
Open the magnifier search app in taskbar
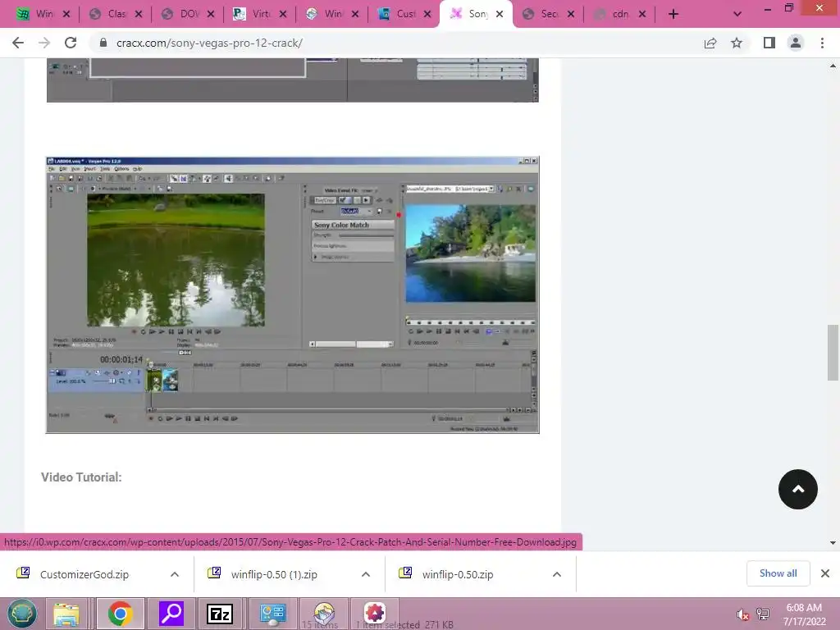click(x=171, y=614)
